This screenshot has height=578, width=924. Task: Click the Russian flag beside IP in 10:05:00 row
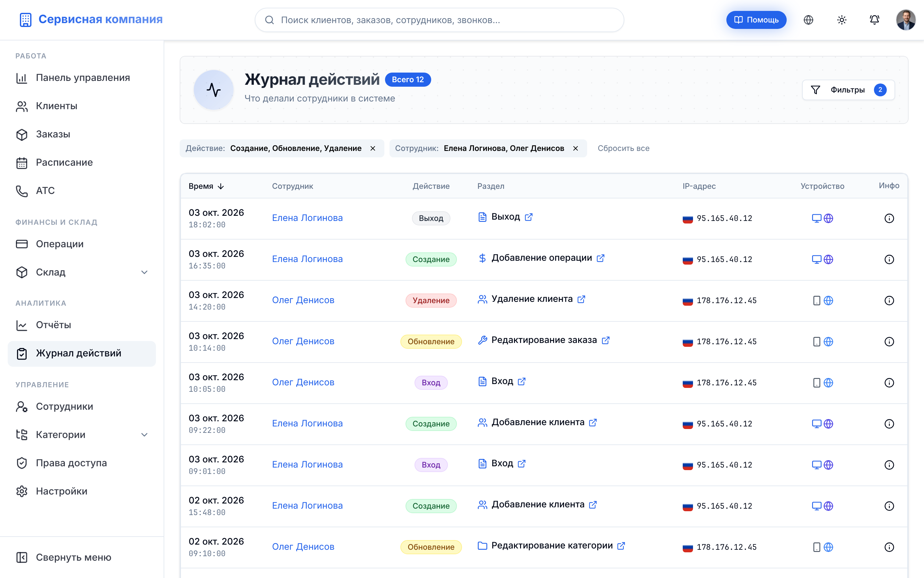pos(687,383)
